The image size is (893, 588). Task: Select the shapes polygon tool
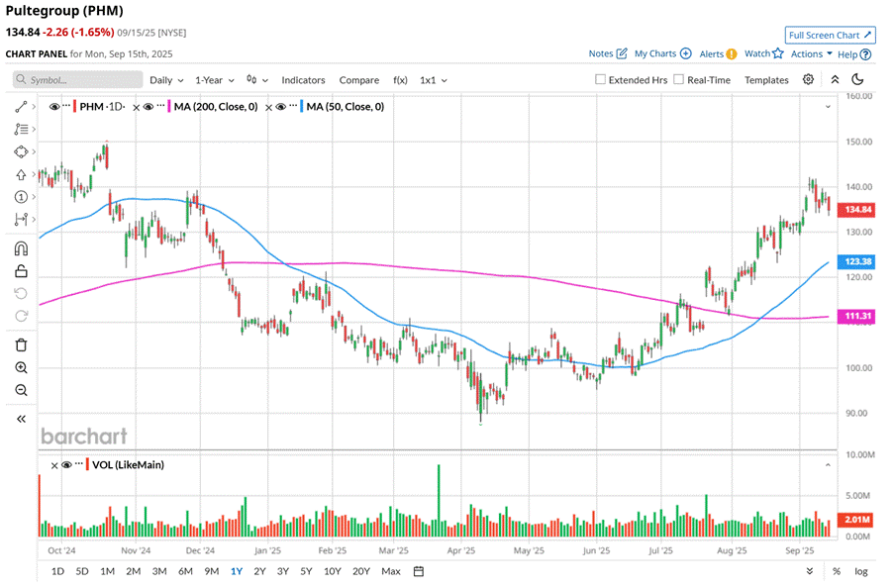tap(21, 152)
